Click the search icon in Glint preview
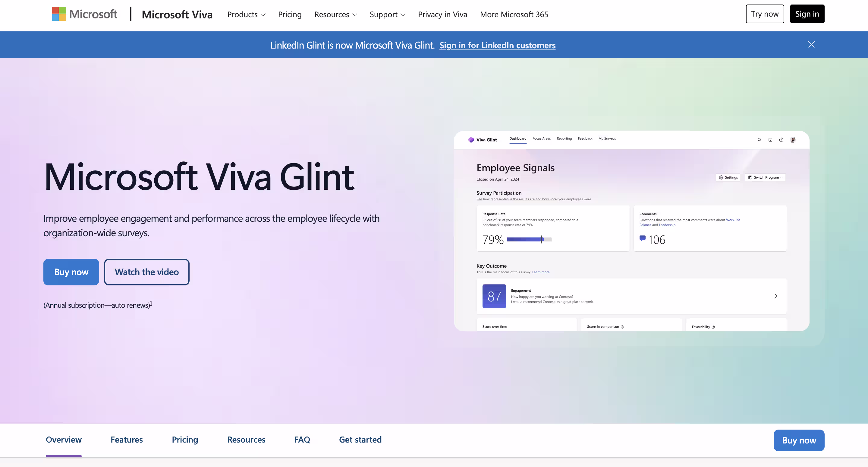 tap(759, 140)
